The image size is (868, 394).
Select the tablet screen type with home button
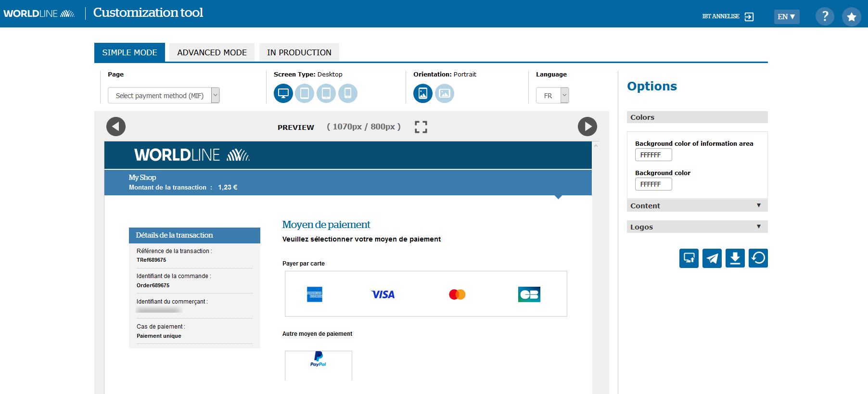(x=326, y=93)
